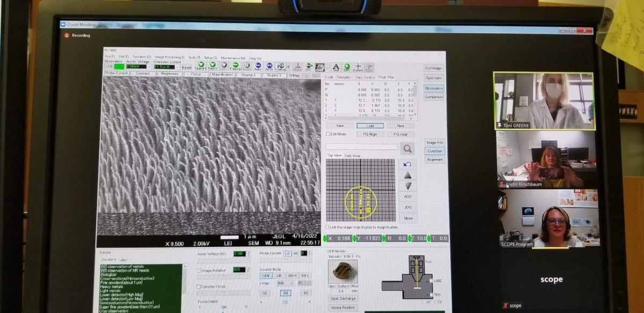Select the Normal scan mode icon
Viewport: 644px width, 313px height.
280,66
